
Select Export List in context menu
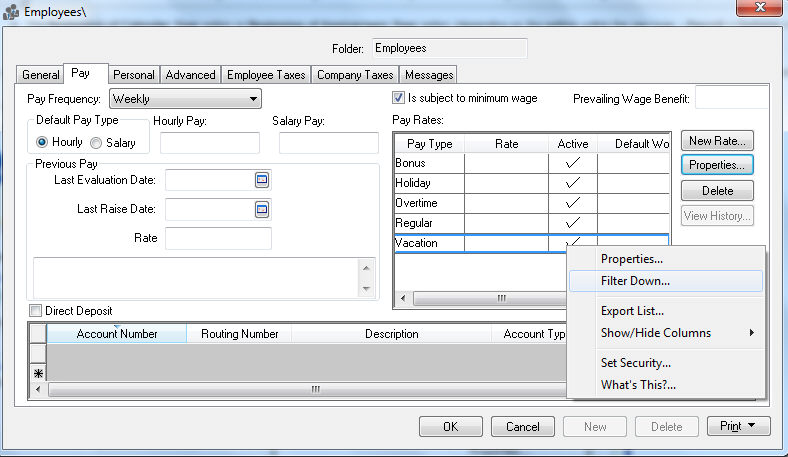pyautogui.click(x=632, y=311)
